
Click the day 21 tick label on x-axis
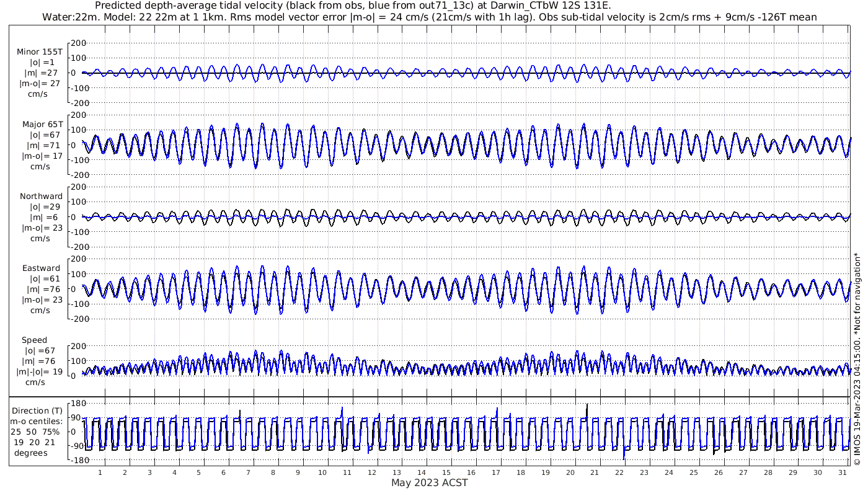[595, 472]
